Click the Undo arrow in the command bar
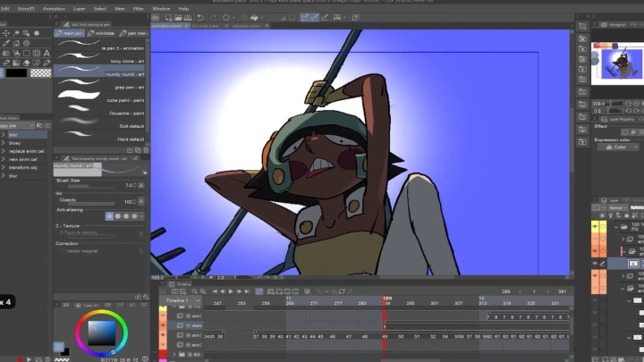Viewport: 644px width, 362px height. (200, 18)
